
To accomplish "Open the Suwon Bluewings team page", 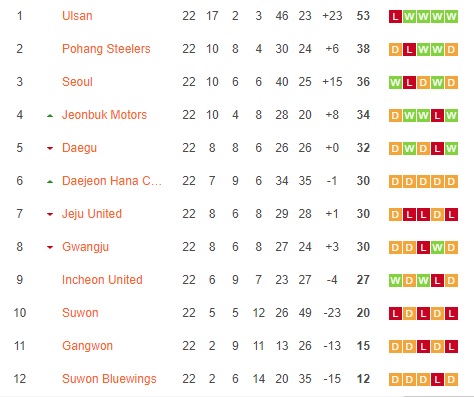I will click(109, 379).
